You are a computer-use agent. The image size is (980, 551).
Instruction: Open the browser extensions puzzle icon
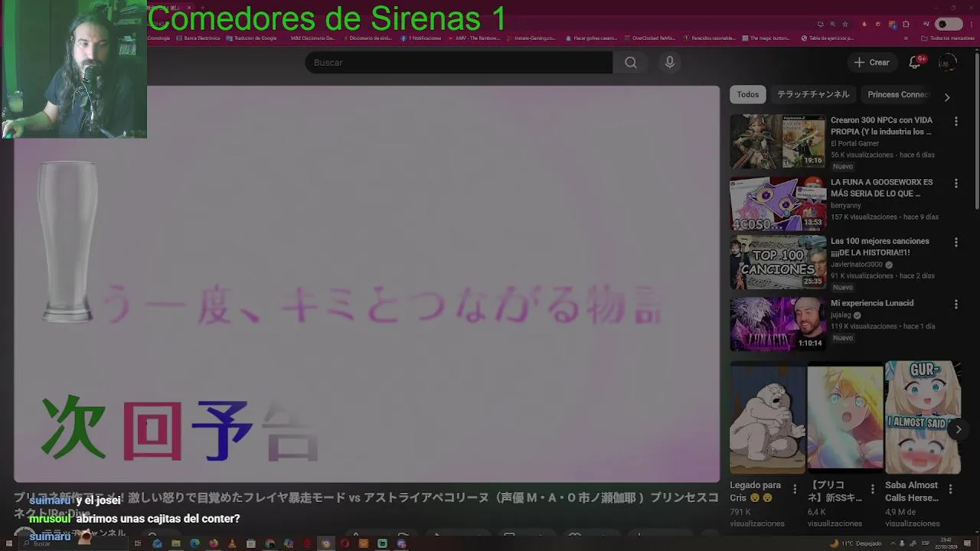pyautogui.click(x=906, y=24)
